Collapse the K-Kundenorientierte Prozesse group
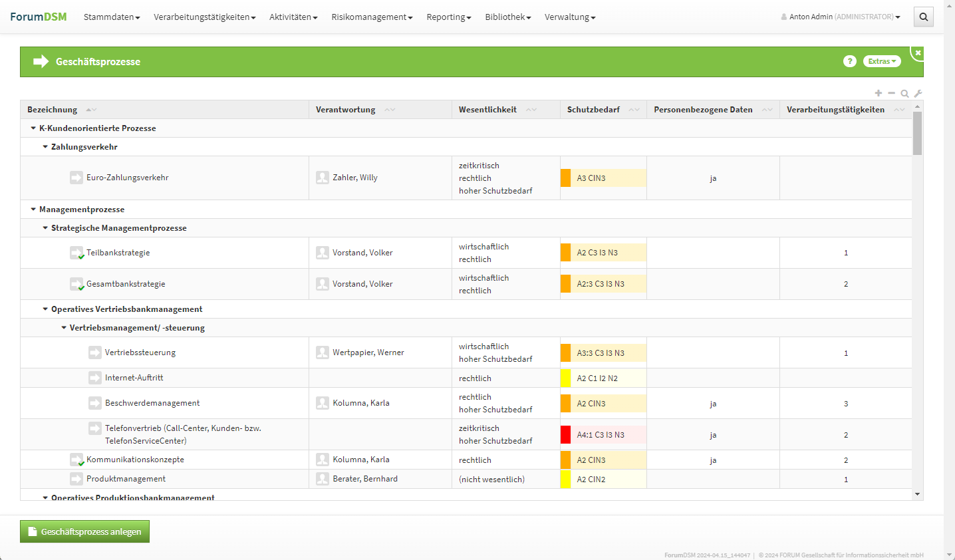This screenshot has width=955, height=560. 33,128
